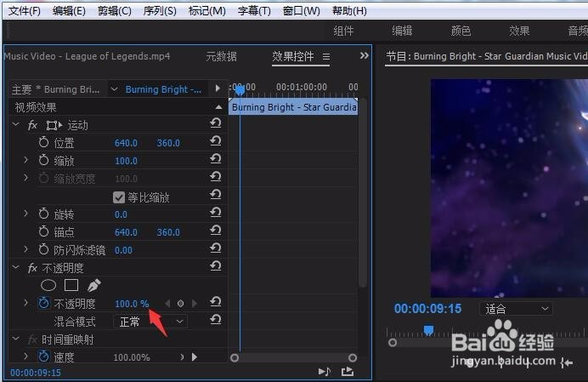
Task: Switch to the 颜色 workspace
Action: click(x=461, y=31)
